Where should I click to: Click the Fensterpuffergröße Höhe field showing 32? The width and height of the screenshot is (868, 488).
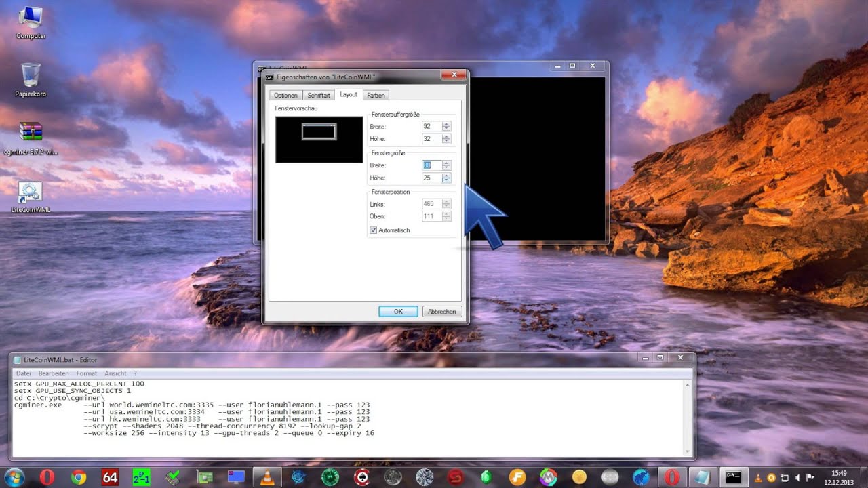tap(431, 139)
